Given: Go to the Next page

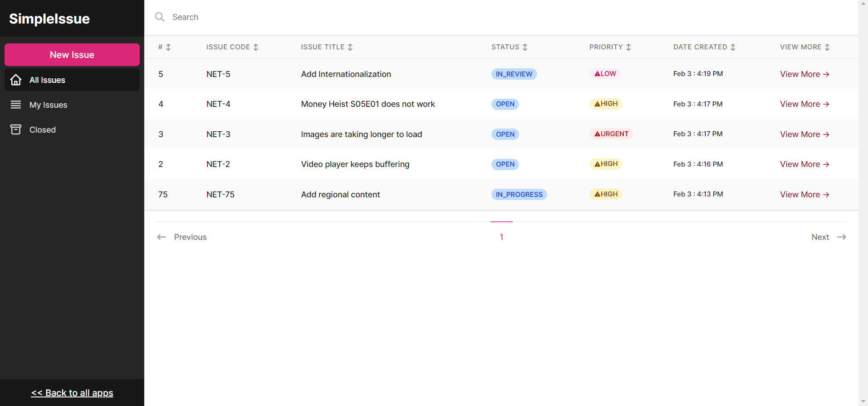Looking at the screenshot, I should 829,237.
